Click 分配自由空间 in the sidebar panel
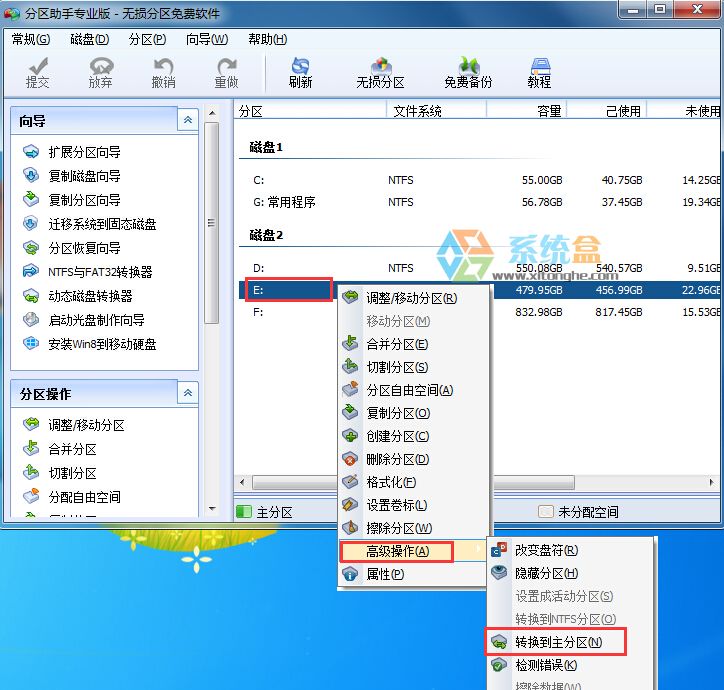The height and width of the screenshot is (690, 724). pos(72,497)
